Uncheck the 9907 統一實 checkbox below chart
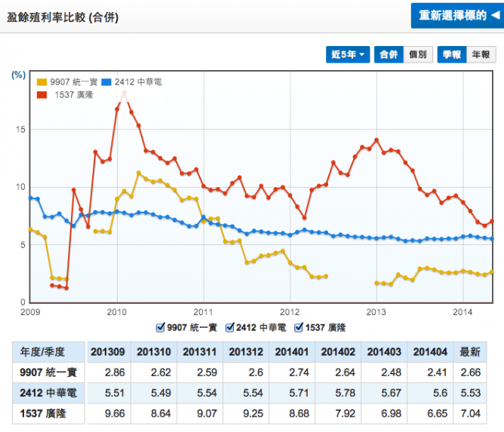This screenshot has height=432, width=504. (160, 327)
